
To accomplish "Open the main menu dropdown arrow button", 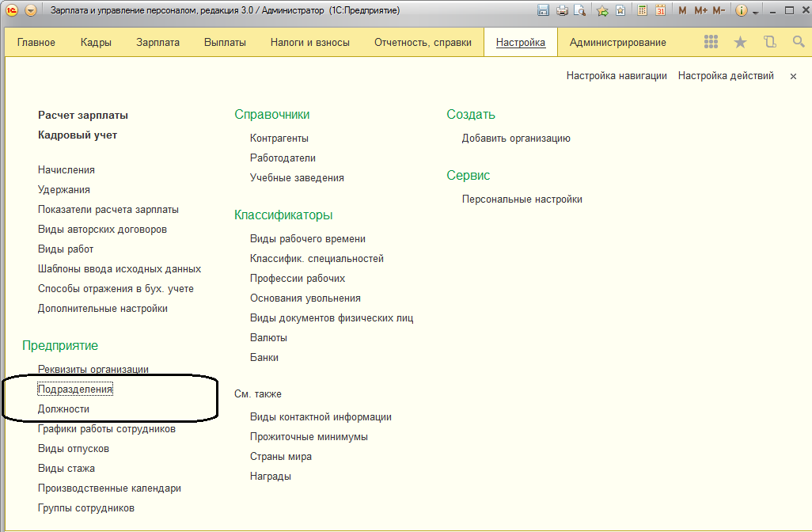I will tap(31, 10).
